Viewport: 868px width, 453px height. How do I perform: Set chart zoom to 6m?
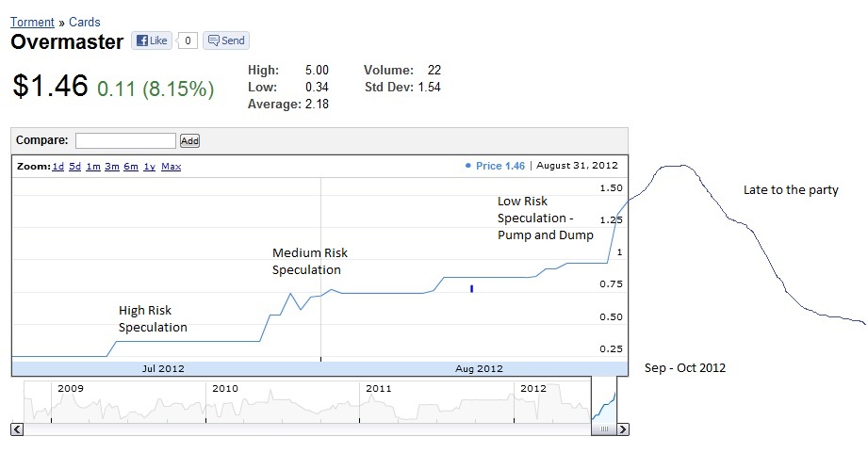coord(130,167)
